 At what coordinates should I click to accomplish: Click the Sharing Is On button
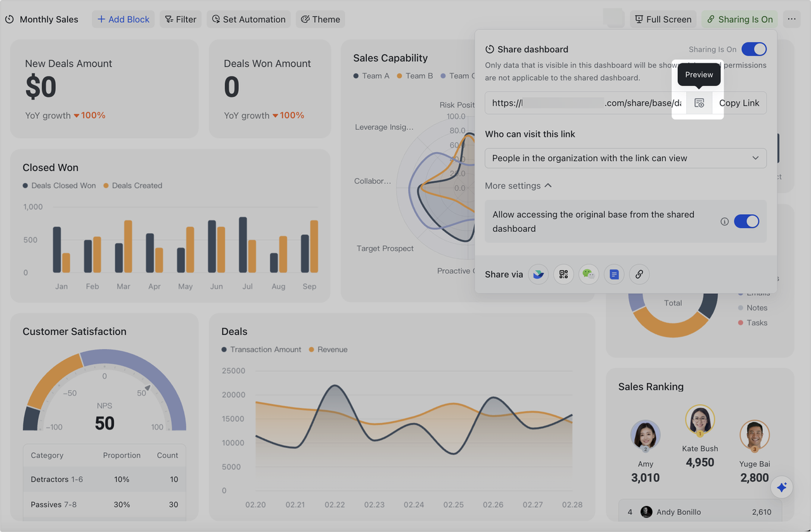tap(740, 20)
